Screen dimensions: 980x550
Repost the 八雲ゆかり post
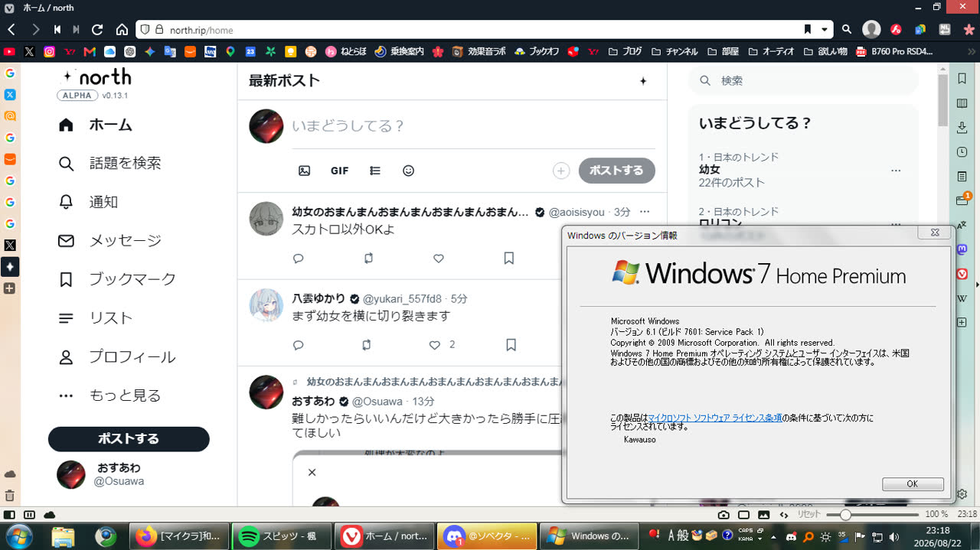367,345
